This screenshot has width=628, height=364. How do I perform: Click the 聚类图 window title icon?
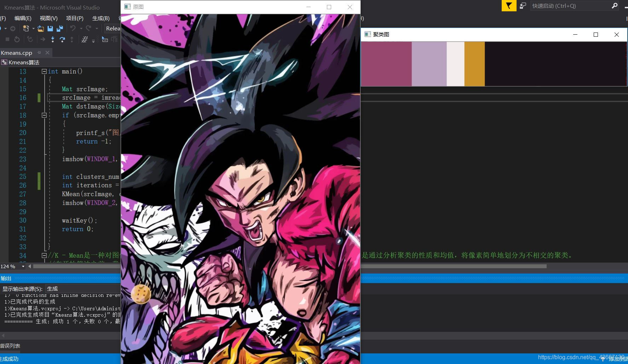point(368,34)
